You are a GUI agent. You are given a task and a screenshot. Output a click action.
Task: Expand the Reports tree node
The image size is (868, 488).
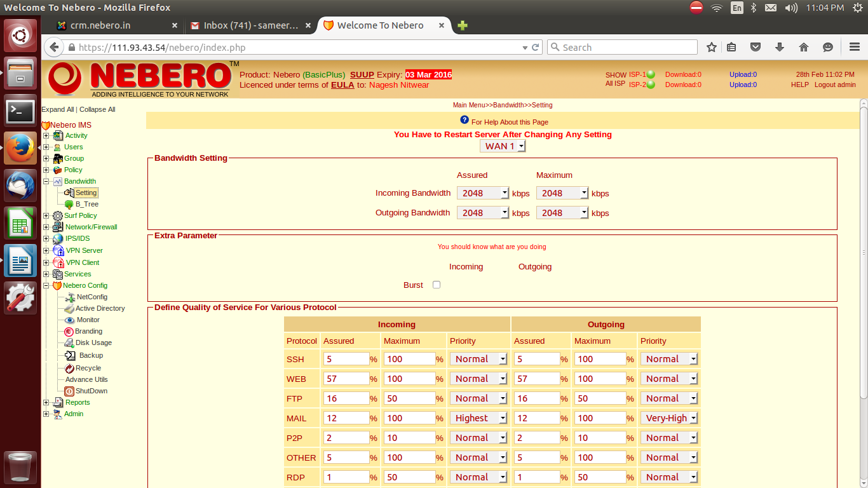[46, 402]
